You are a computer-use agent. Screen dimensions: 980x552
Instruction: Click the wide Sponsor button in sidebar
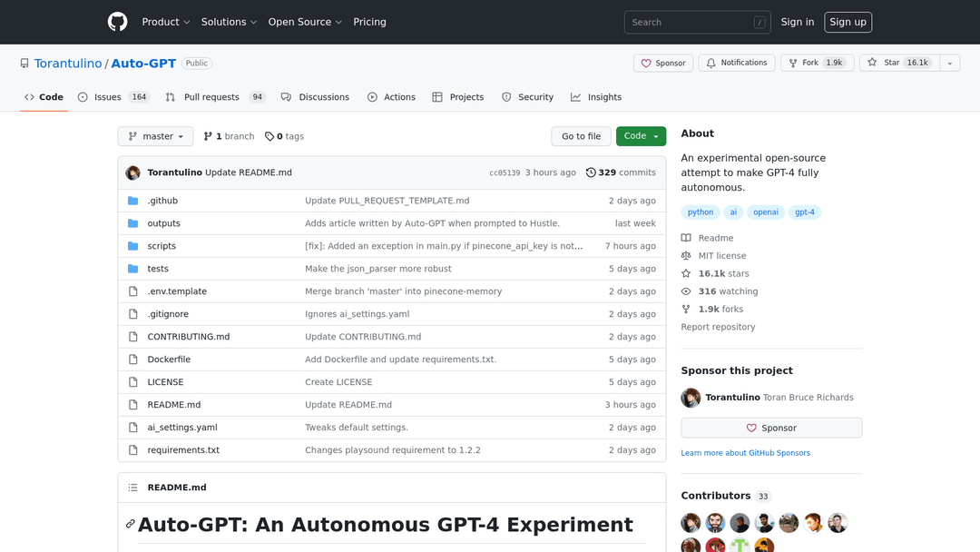[771, 429]
